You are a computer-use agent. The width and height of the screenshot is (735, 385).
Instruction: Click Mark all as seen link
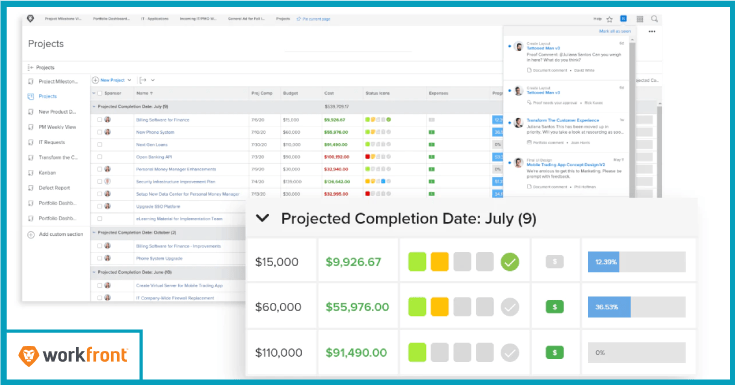tap(615, 31)
